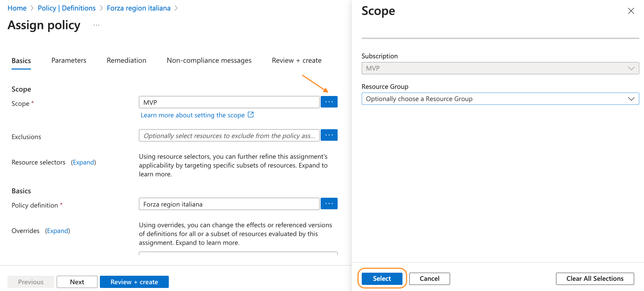Go to the Review + create tab
The image size is (644, 291).
pyautogui.click(x=297, y=60)
